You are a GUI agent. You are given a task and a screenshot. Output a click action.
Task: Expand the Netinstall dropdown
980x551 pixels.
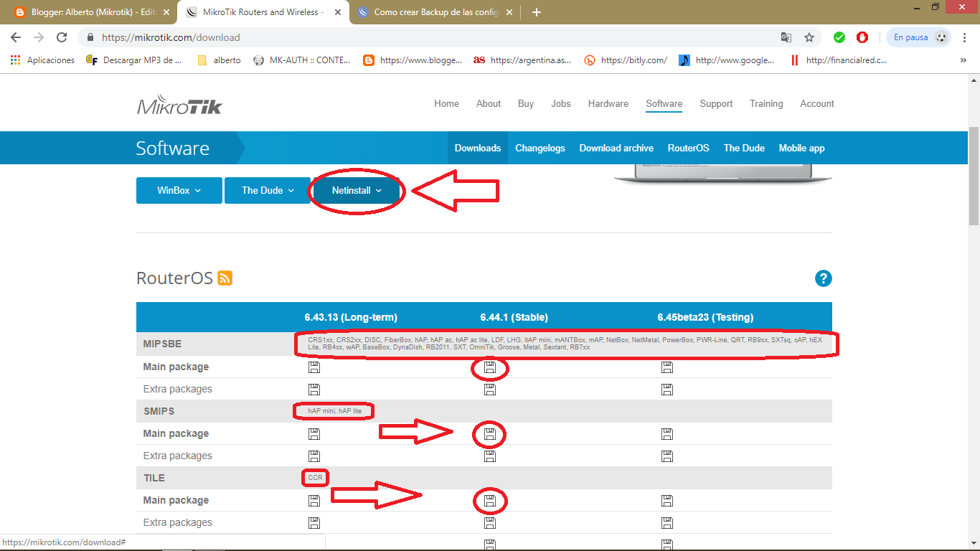[x=356, y=190]
